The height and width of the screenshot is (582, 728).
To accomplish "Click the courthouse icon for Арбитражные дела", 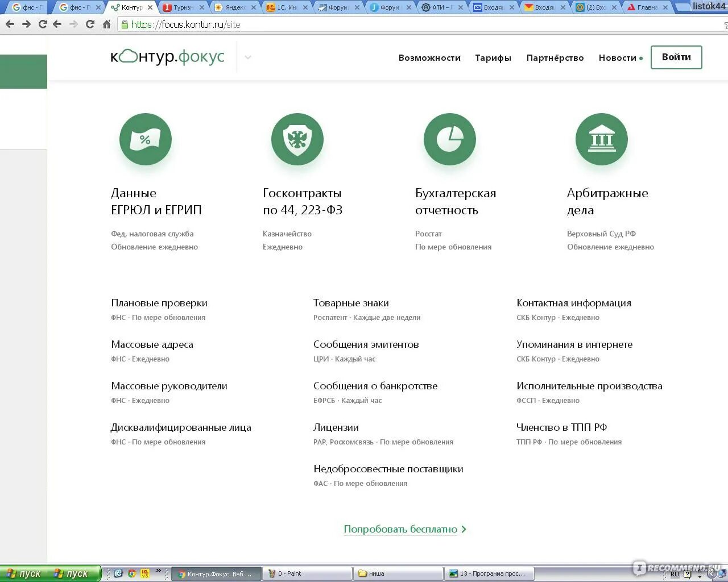I will 602,139.
